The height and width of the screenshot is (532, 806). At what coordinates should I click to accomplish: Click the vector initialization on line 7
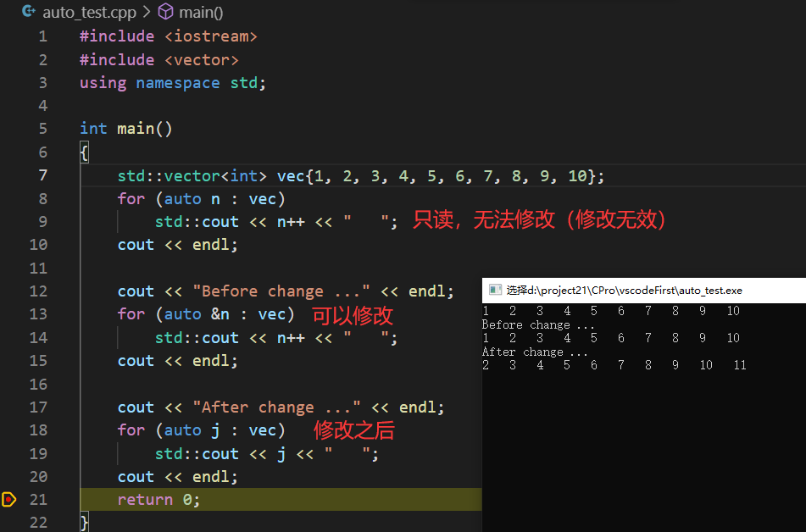pos(361,176)
